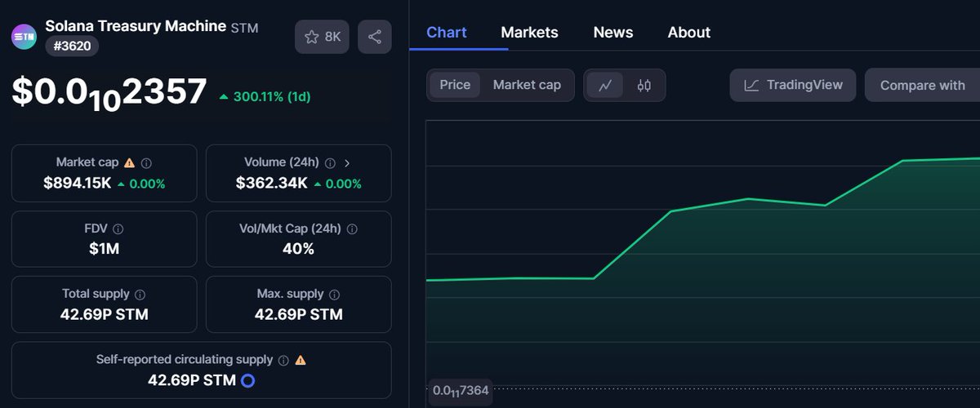
Task: Open the About tab
Action: (689, 33)
